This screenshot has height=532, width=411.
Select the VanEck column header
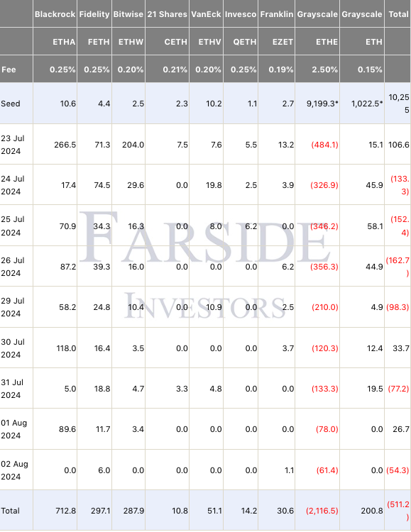(x=206, y=14)
